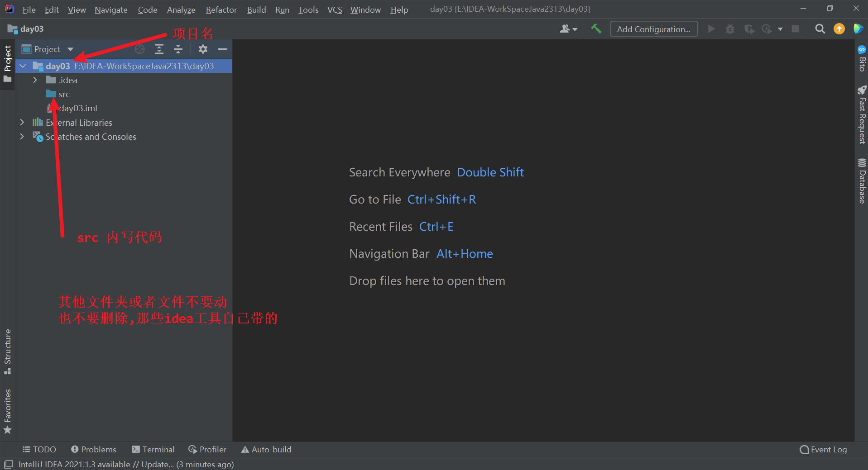Viewport: 868px width, 470px height.
Task: Open the Fast Request side panel
Action: point(862,115)
